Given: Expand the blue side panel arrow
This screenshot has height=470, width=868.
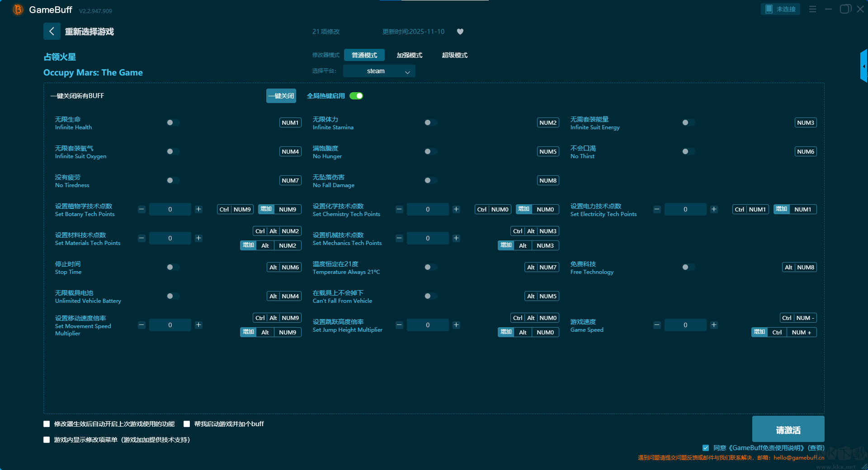Looking at the screenshot, I should coord(864,66).
